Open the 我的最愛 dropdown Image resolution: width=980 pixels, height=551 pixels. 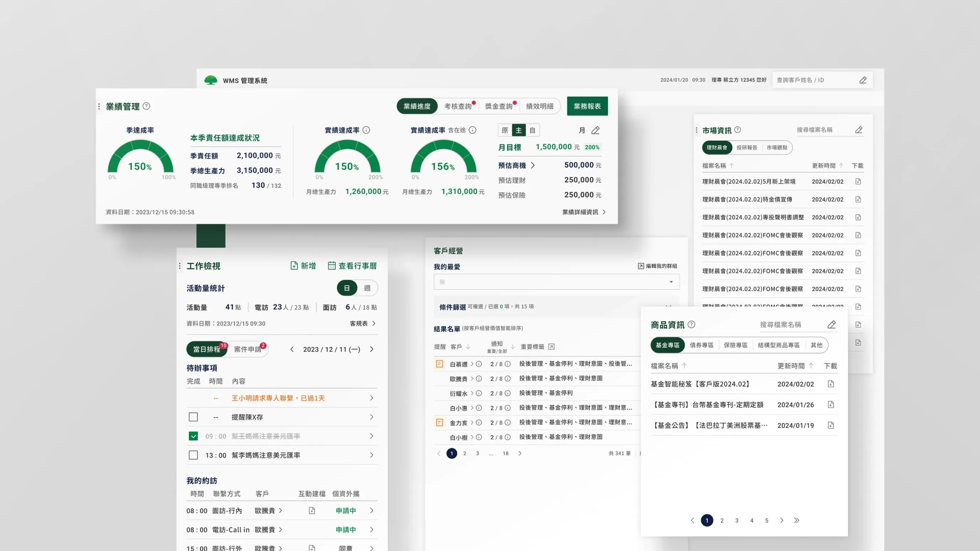556,282
